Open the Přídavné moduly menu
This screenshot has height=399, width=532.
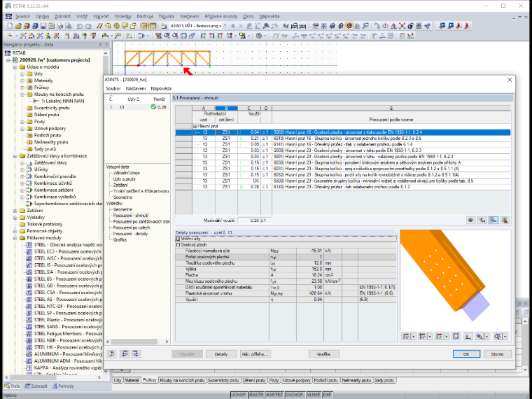[221, 16]
